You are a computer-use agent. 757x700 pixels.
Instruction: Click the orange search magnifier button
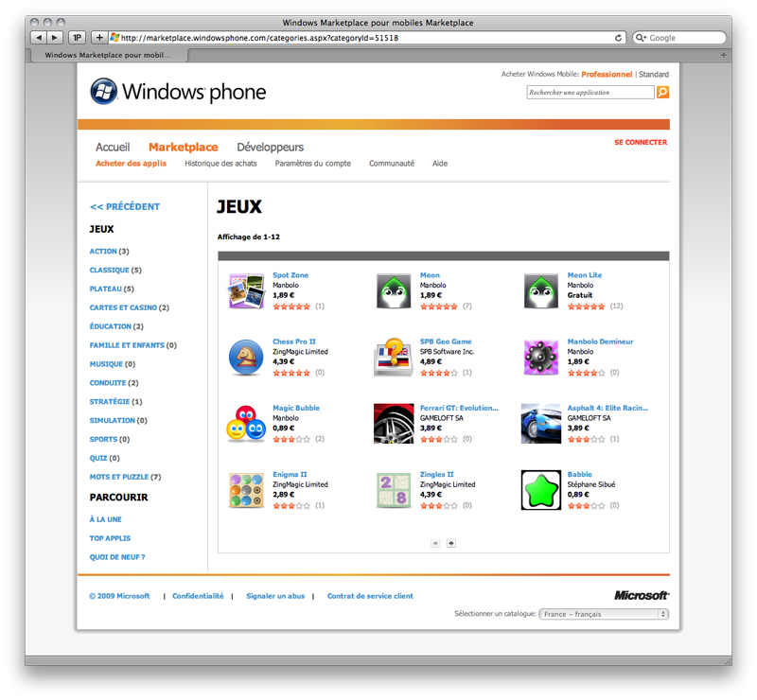663,92
